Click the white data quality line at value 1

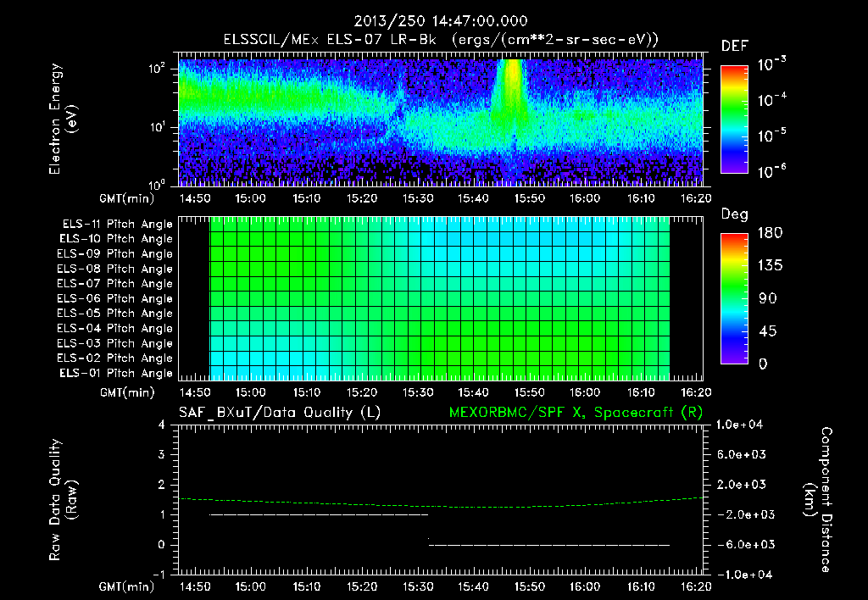(319, 514)
